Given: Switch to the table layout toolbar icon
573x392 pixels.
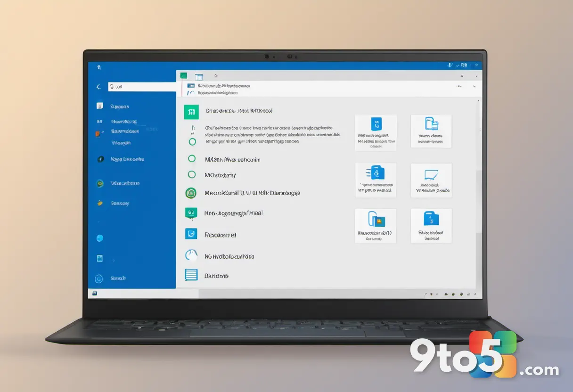Looking at the screenshot, I should tap(199, 76).
